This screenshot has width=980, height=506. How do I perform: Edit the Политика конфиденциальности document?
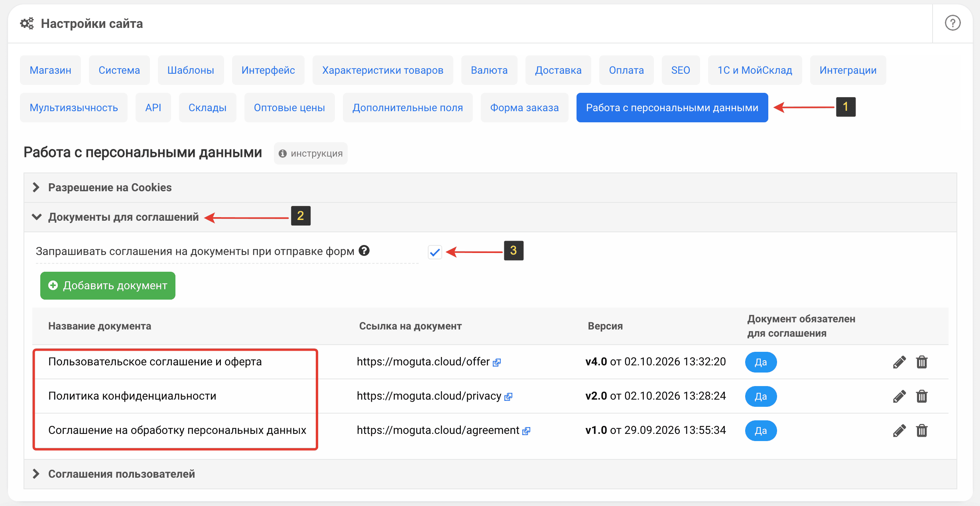899,396
